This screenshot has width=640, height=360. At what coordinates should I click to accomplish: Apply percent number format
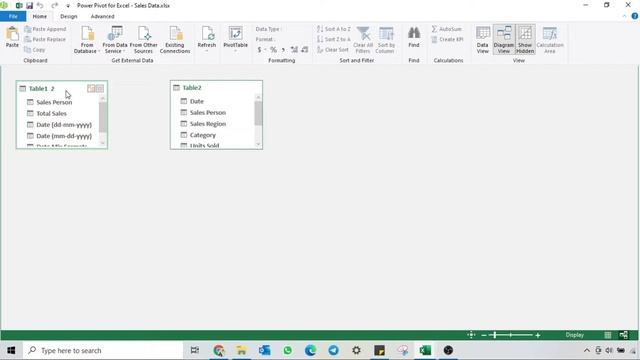[x=273, y=50]
